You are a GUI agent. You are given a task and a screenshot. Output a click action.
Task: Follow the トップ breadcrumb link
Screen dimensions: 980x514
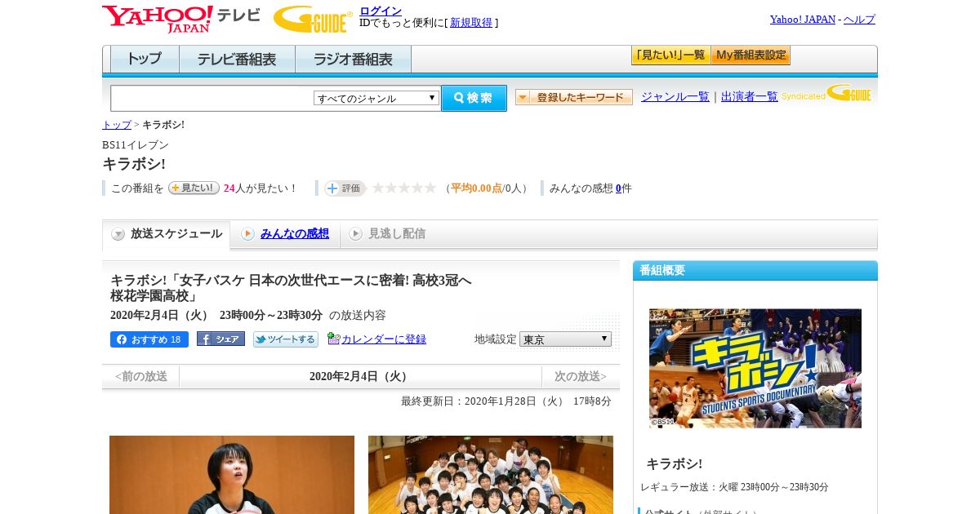116,125
